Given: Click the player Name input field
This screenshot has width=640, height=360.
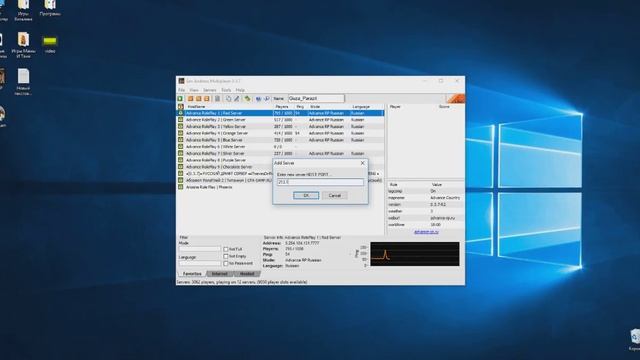Looking at the screenshot, I should point(316,98).
